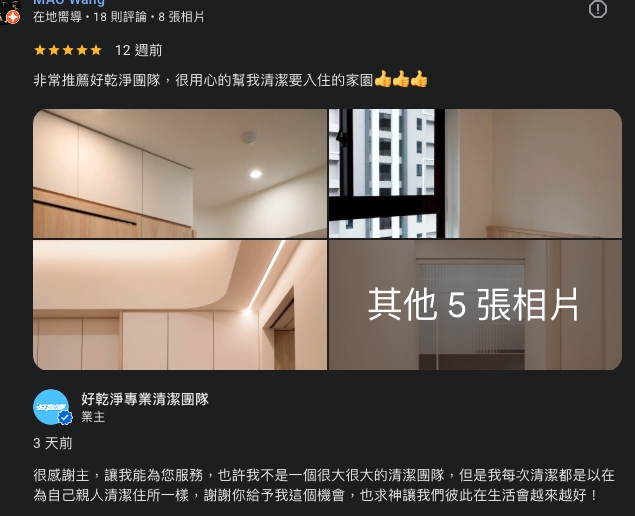The height and width of the screenshot is (516, 635).
Task: Click the report review exclamation icon
Action: (x=597, y=9)
